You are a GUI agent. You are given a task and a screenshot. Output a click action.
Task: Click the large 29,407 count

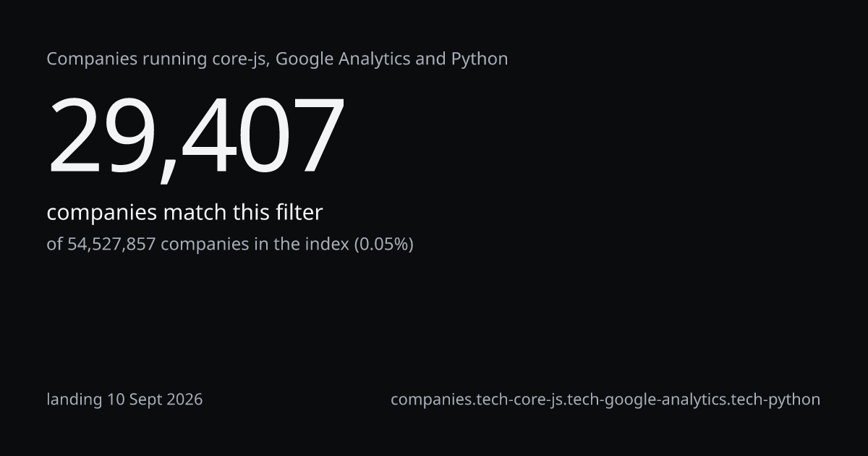[x=195, y=138]
